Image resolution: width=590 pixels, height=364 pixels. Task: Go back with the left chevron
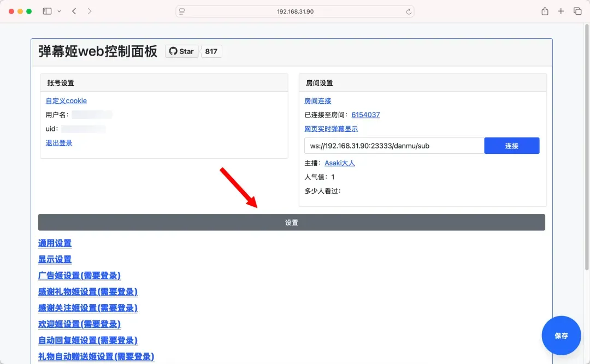pyautogui.click(x=74, y=11)
